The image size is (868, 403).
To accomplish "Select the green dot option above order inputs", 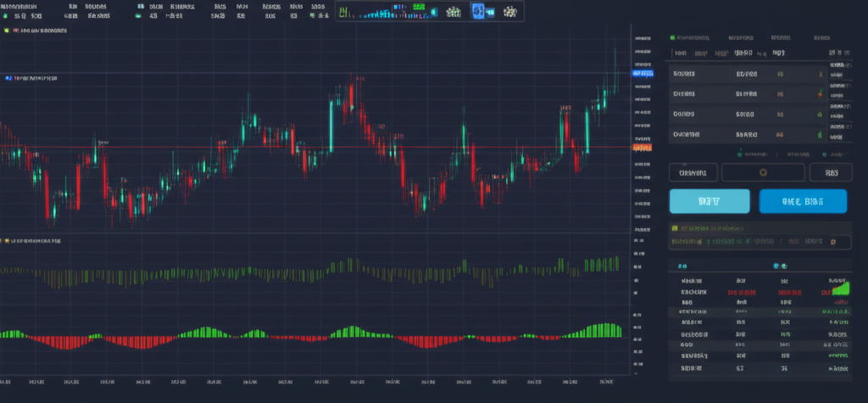I will (740, 154).
